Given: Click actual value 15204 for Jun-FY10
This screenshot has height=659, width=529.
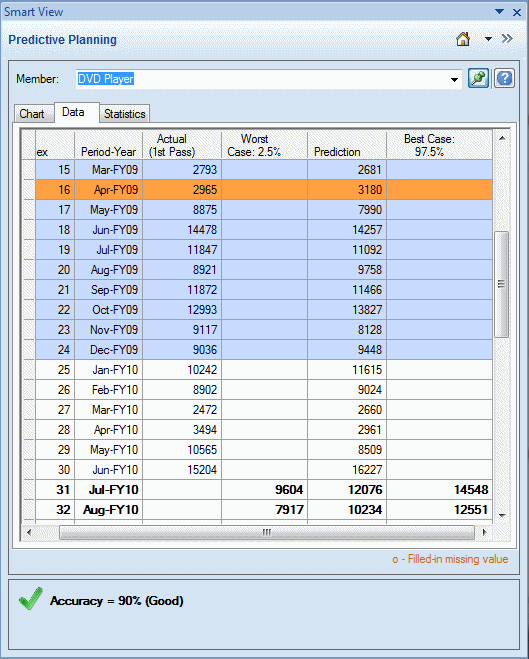Looking at the screenshot, I should pyautogui.click(x=182, y=469).
